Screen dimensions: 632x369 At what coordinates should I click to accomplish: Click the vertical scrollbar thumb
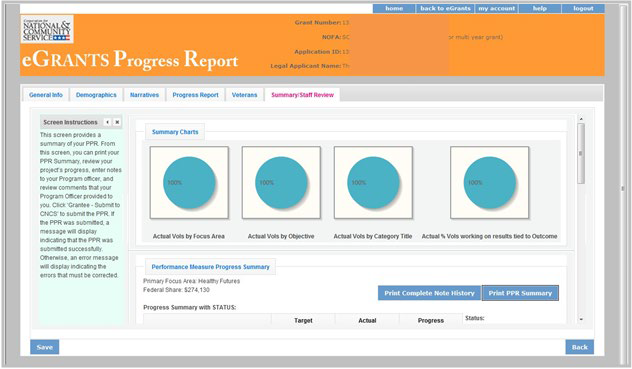pos(581,153)
